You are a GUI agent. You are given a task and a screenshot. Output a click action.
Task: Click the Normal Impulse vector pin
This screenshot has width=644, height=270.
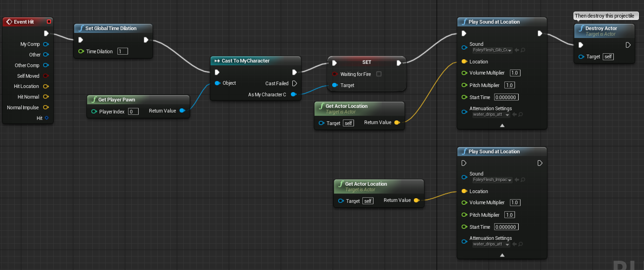point(46,107)
